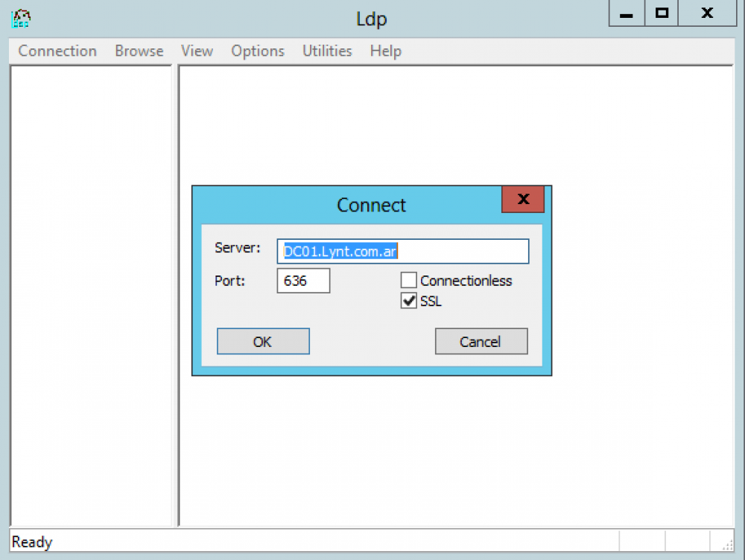745x560 pixels.
Task: Open the Options menu
Action: pyautogui.click(x=257, y=51)
